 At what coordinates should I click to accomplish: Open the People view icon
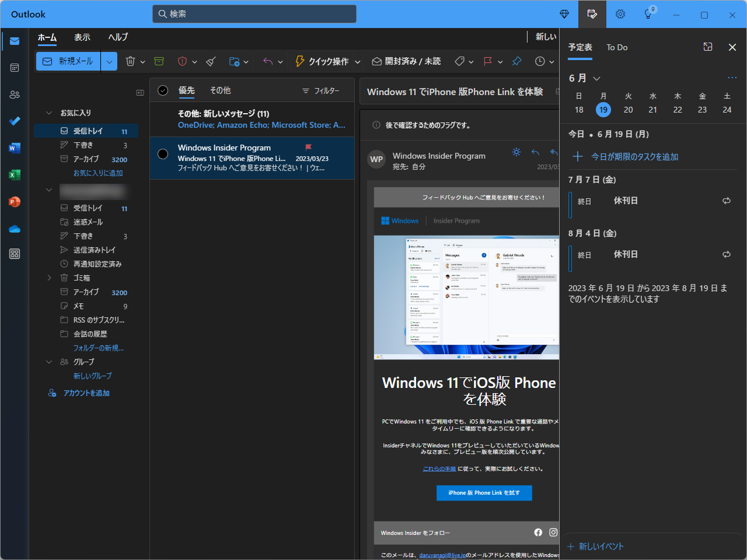(14, 94)
